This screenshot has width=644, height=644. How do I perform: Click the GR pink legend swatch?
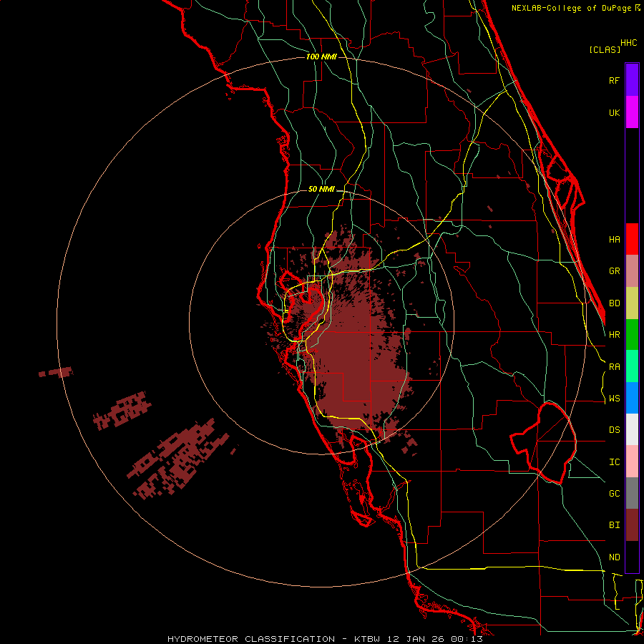click(632, 271)
